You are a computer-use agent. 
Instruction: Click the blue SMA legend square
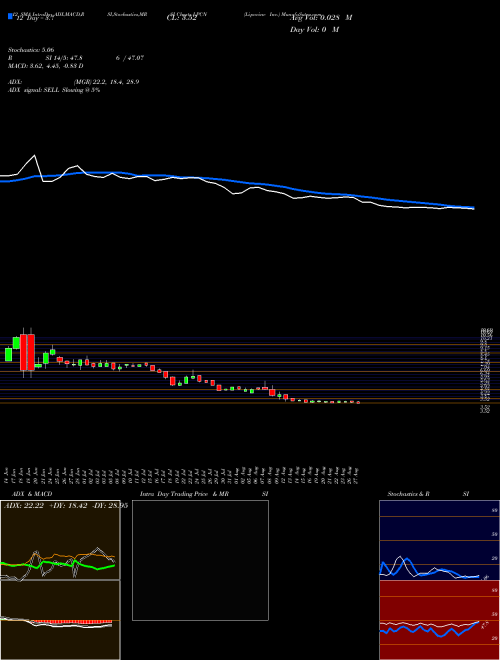[x=10, y=16]
